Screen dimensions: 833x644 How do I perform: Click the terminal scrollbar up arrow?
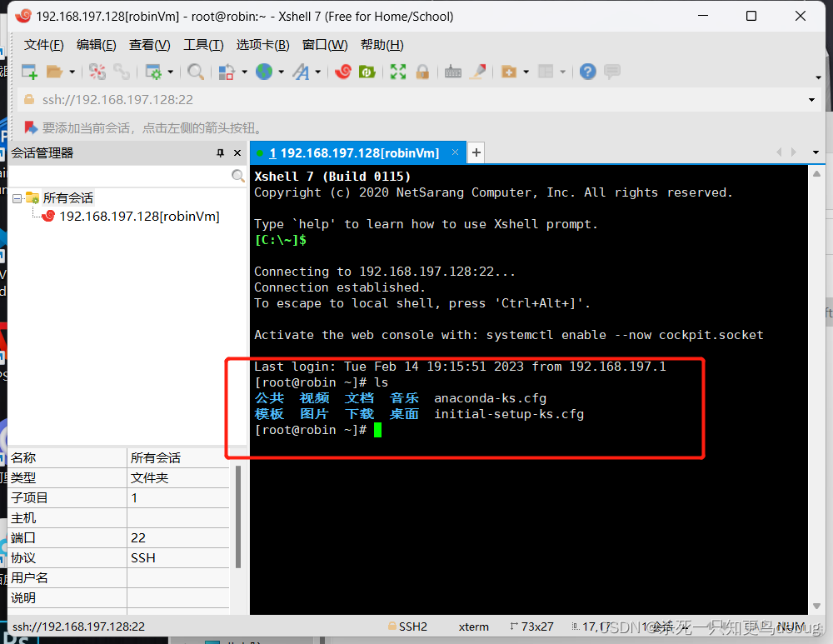pyautogui.click(x=816, y=174)
